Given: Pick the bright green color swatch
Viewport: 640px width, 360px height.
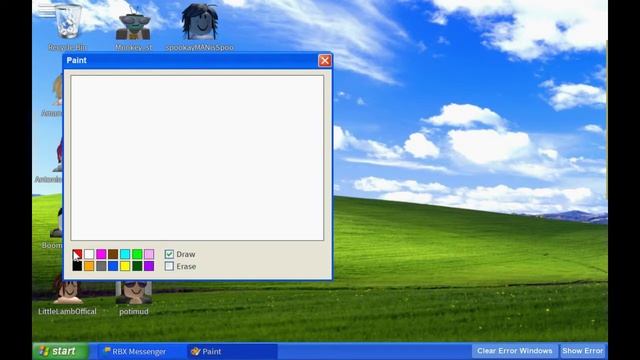Looking at the screenshot, I should [137, 254].
